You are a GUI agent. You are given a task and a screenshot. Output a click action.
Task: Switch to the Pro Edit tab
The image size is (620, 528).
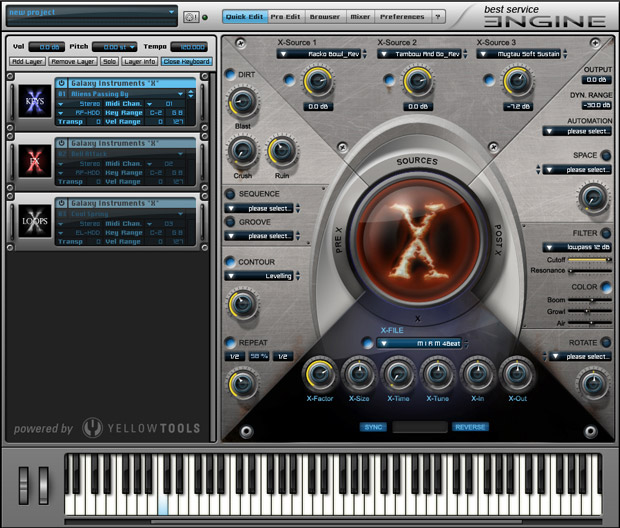tap(285, 17)
